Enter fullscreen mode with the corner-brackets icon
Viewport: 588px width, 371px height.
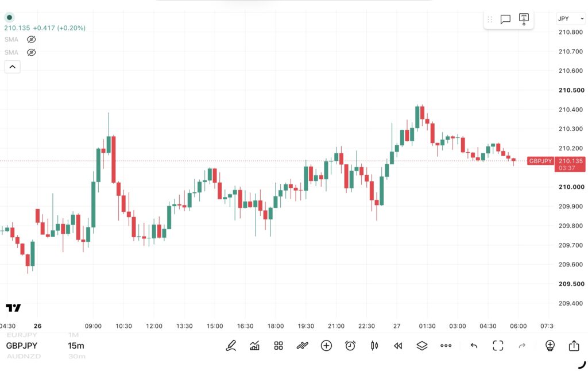(498, 346)
